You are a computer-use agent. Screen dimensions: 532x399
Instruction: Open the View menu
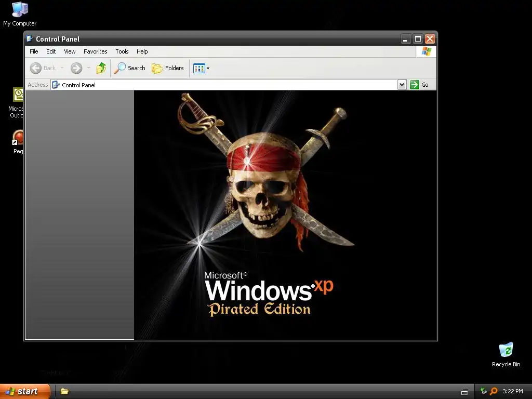pos(70,51)
